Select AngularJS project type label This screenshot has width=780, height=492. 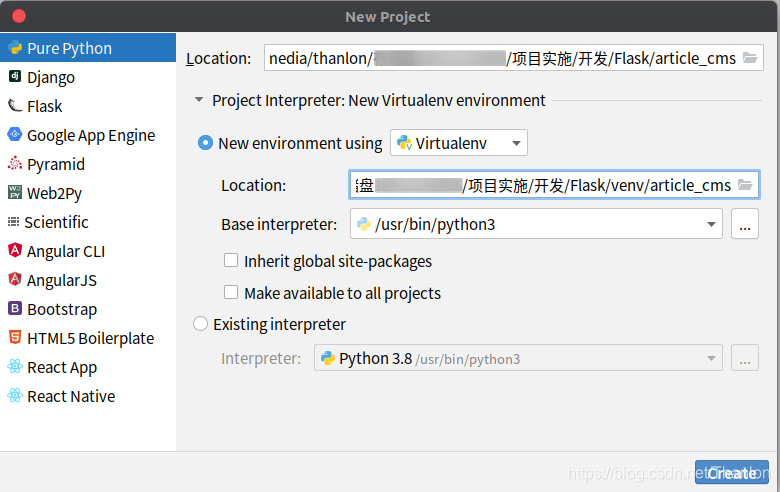[62, 281]
